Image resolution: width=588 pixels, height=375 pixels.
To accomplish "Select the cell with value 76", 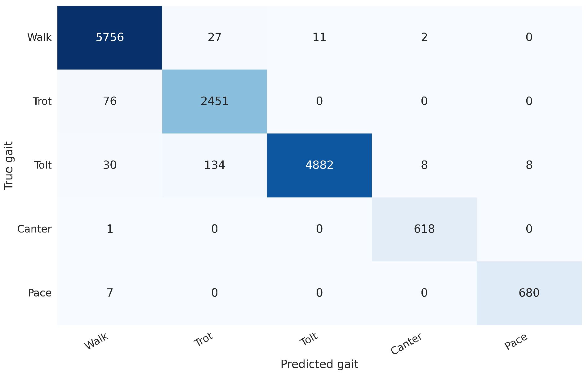I will (110, 102).
